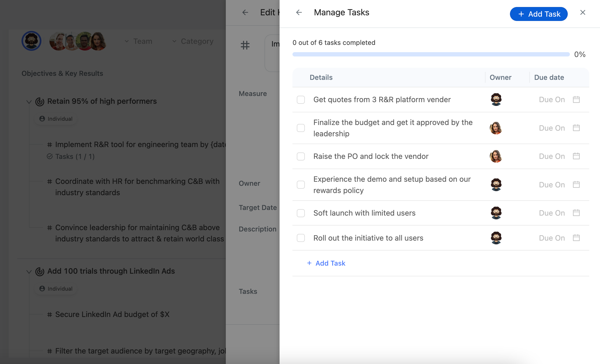Click 'Objectives & Key Results' heading
This screenshot has width=600, height=364.
[x=62, y=73]
